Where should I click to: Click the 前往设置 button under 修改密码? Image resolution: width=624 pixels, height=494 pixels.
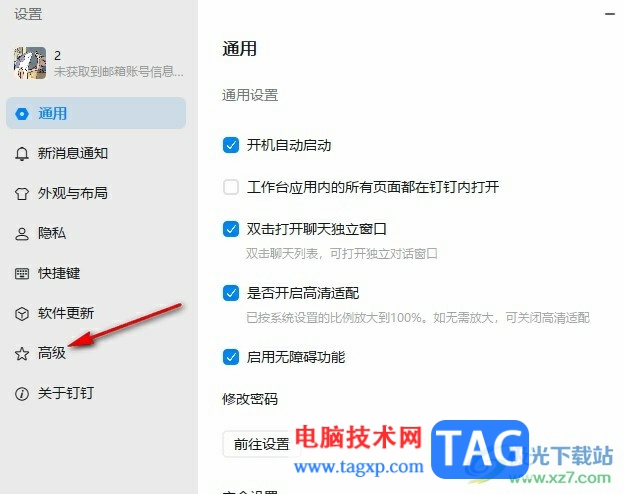(x=261, y=444)
